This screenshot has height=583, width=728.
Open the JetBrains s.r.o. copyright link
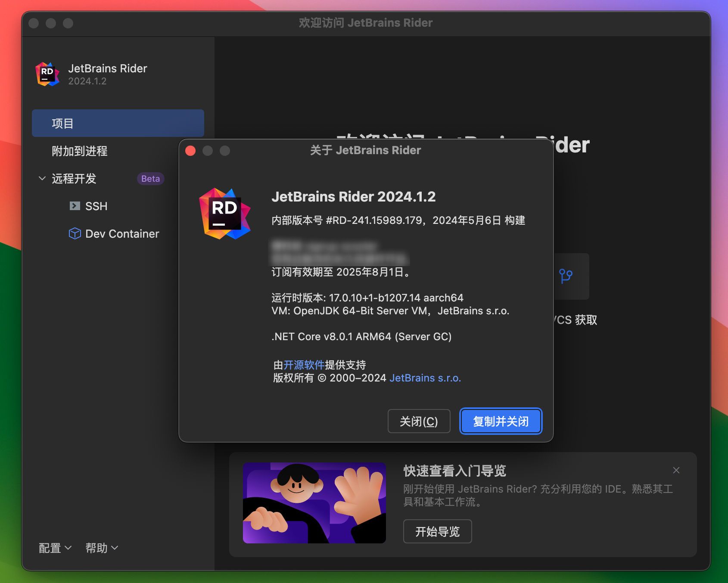click(425, 378)
